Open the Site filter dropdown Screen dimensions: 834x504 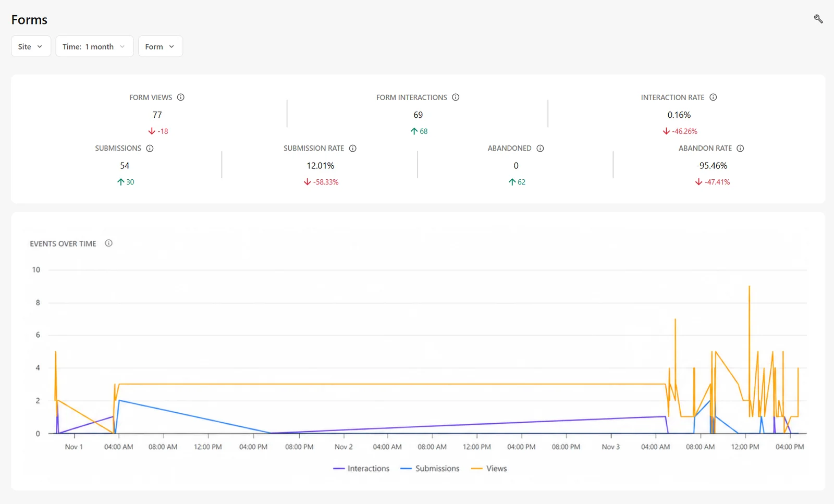(x=31, y=46)
